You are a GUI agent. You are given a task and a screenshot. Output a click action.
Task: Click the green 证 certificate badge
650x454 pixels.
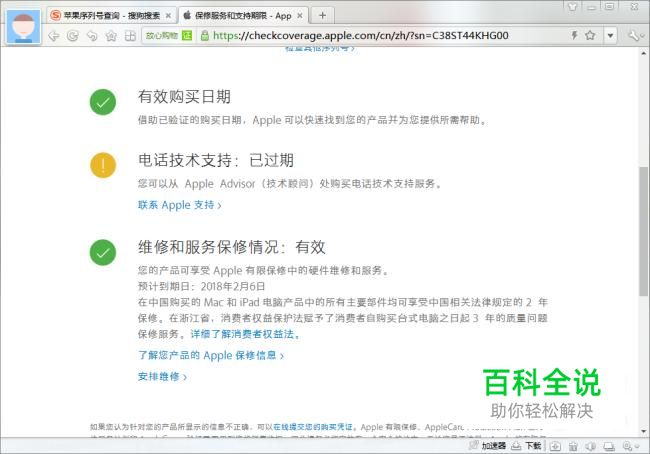(x=187, y=36)
